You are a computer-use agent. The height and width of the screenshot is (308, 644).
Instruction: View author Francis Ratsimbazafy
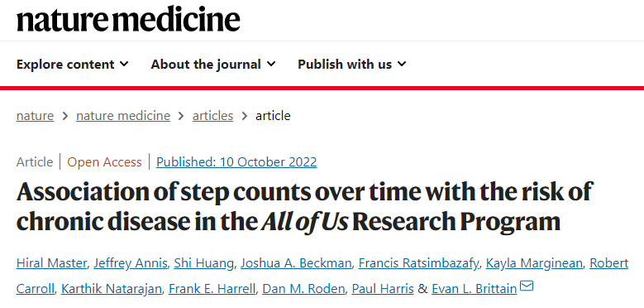pos(418,263)
